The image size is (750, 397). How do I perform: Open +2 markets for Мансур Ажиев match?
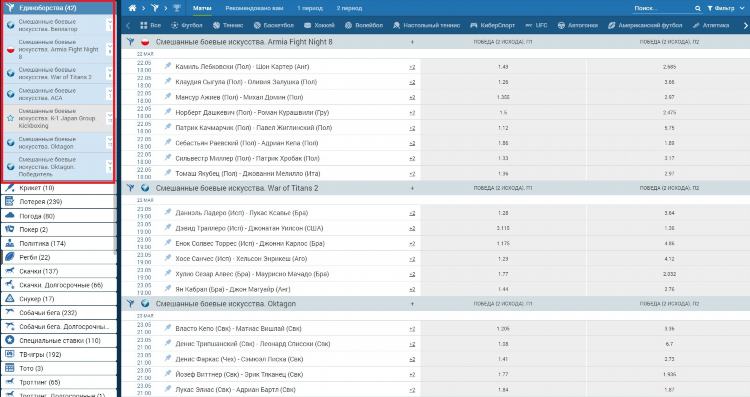(x=412, y=97)
